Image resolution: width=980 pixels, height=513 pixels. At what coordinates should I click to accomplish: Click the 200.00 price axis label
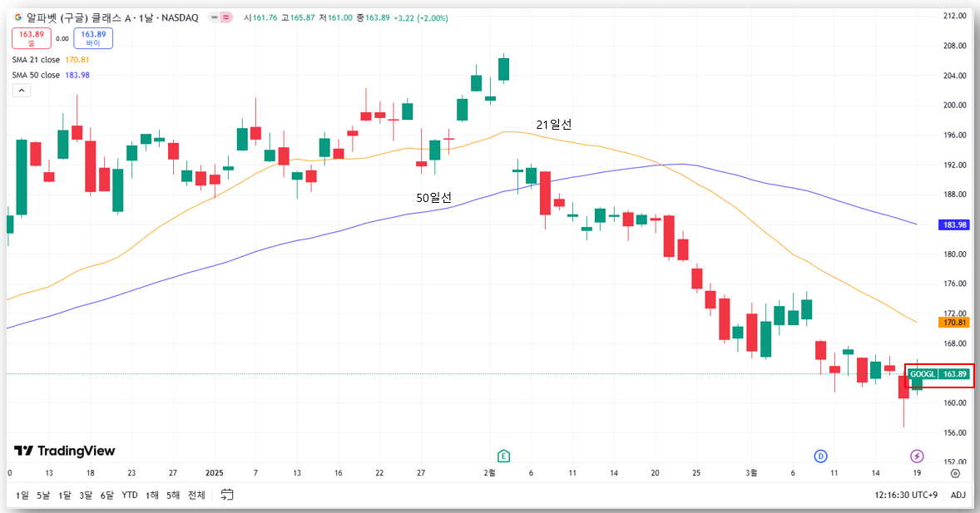(954, 105)
